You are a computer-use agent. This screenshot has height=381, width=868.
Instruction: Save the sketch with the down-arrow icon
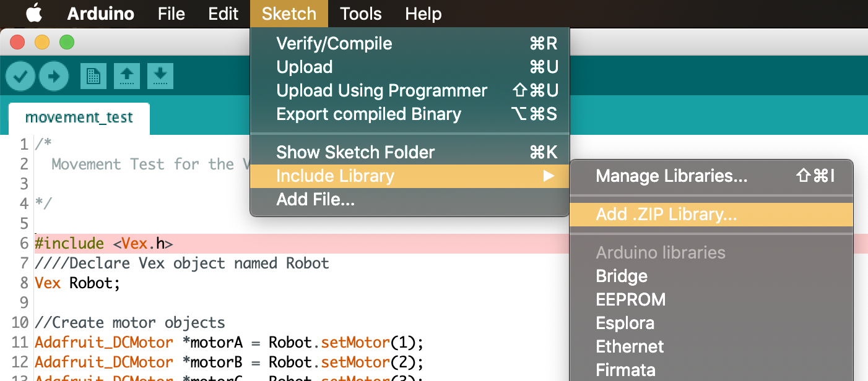(x=160, y=76)
